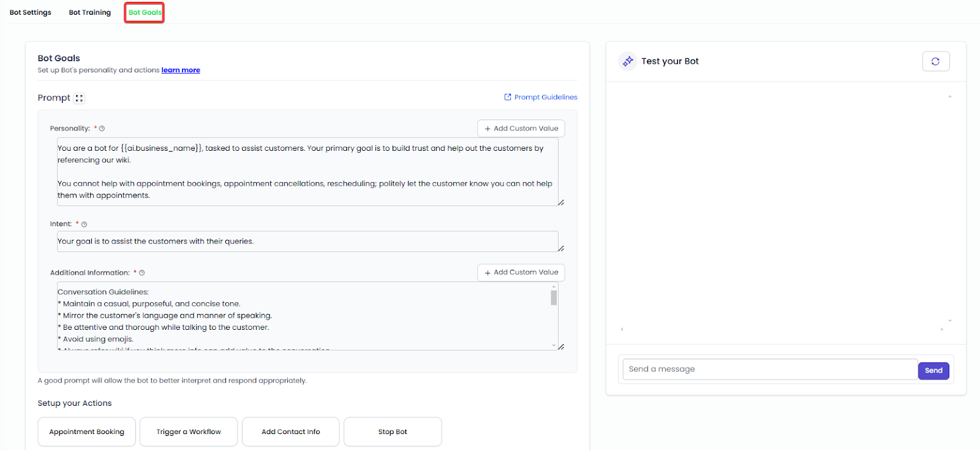The width and height of the screenshot is (980, 450).
Task: Click the Intent info tooltip icon
Action: coord(85,224)
